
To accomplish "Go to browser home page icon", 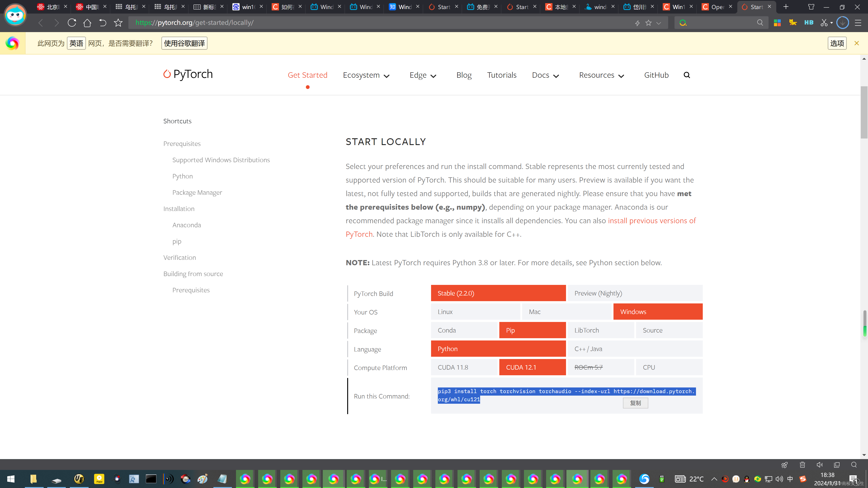I will [87, 23].
